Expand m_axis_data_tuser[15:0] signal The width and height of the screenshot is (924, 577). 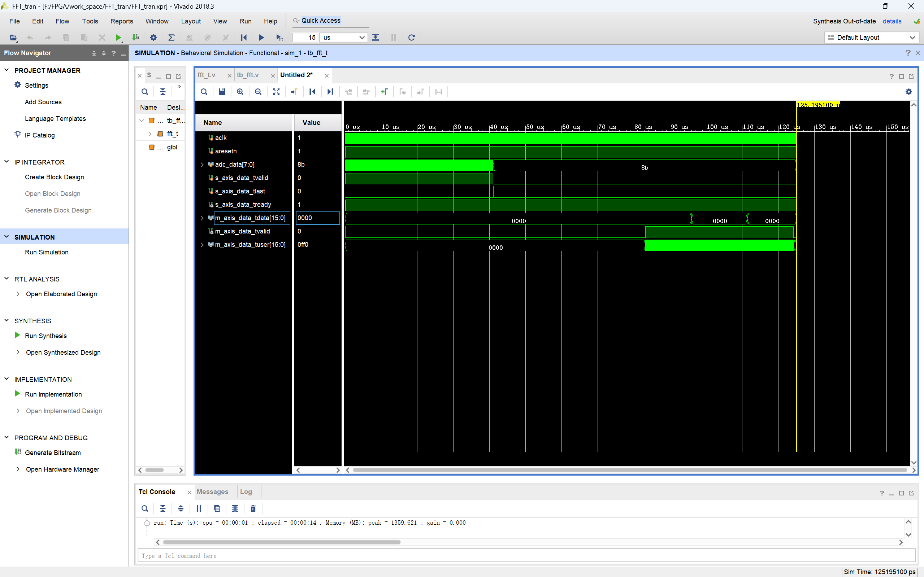(202, 245)
